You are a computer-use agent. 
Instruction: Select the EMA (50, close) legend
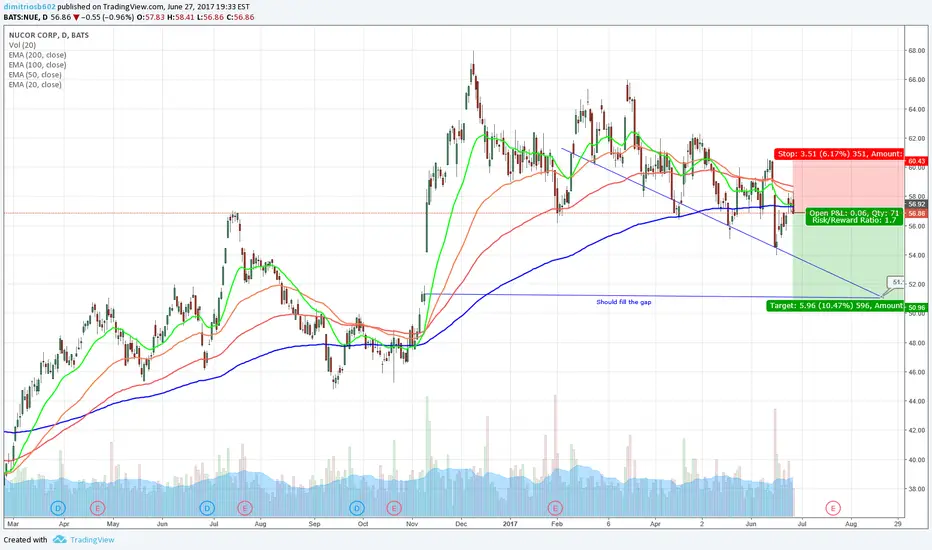point(35,75)
